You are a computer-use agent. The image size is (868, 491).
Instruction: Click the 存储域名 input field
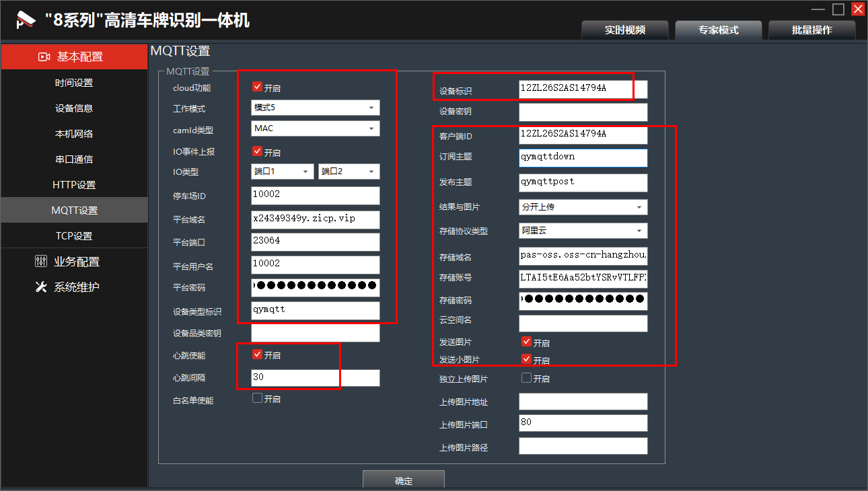point(583,257)
